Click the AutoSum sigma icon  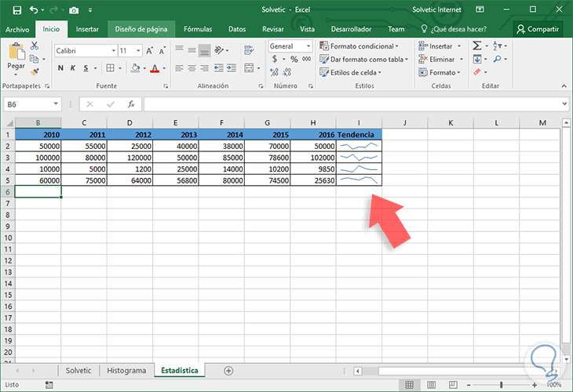tap(476, 46)
